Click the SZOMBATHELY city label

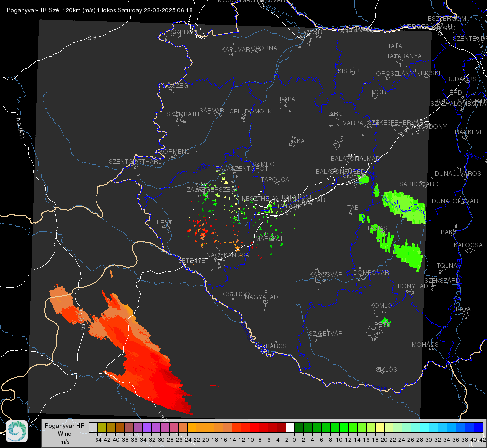189,114
